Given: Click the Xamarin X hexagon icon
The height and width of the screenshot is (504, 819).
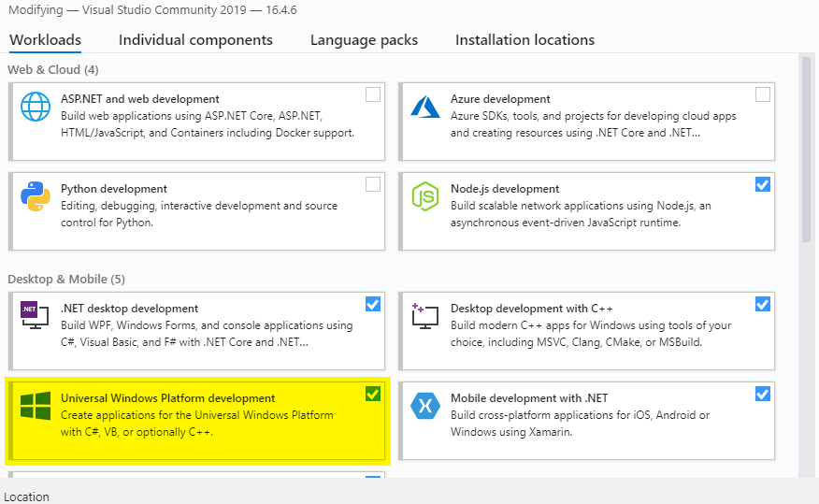Looking at the screenshot, I should coord(425,406).
